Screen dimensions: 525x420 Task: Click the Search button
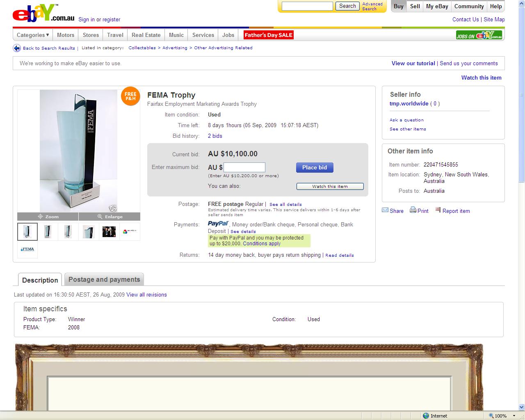[x=347, y=6]
